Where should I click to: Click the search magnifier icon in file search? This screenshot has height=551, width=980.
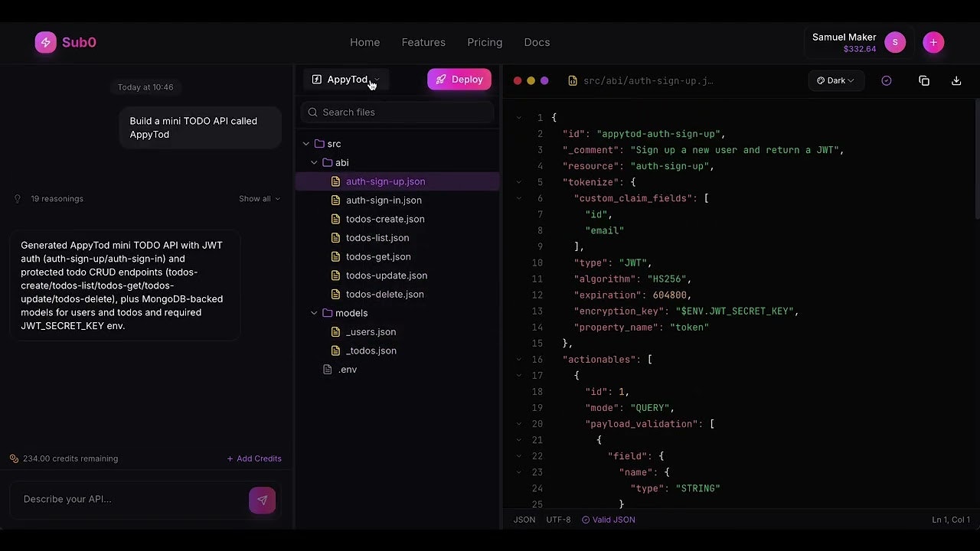pos(312,112)
